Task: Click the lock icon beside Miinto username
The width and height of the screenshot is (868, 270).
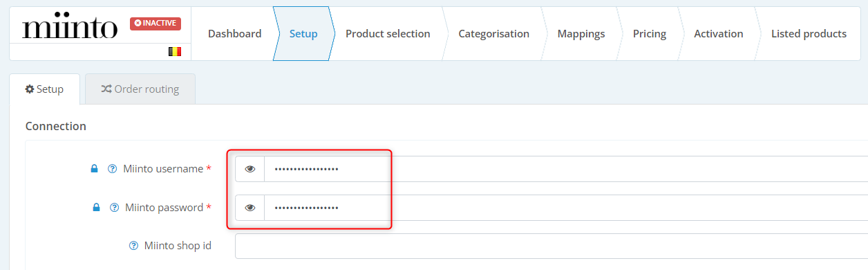Action: pyautogui.click(x=95, y=169)
